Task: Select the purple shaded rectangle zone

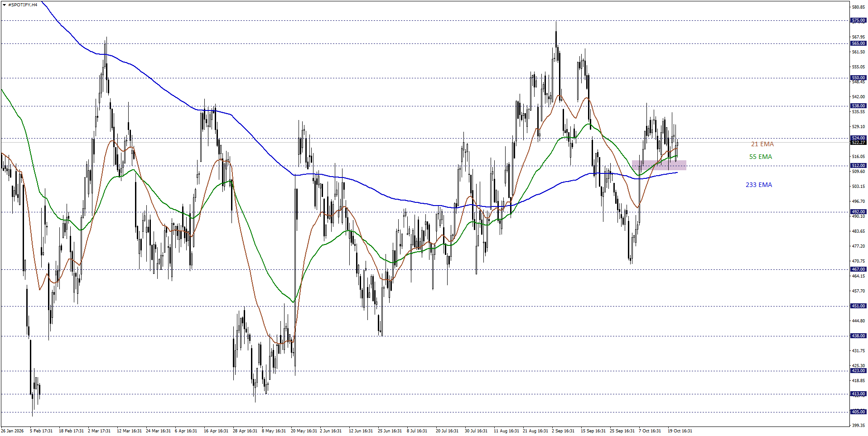Action: [659, 165]
